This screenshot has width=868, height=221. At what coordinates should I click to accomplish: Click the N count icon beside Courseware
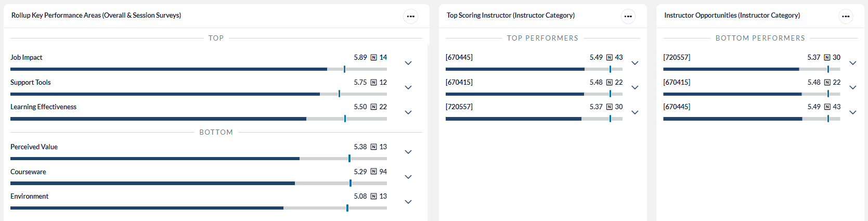coord(373,172)
